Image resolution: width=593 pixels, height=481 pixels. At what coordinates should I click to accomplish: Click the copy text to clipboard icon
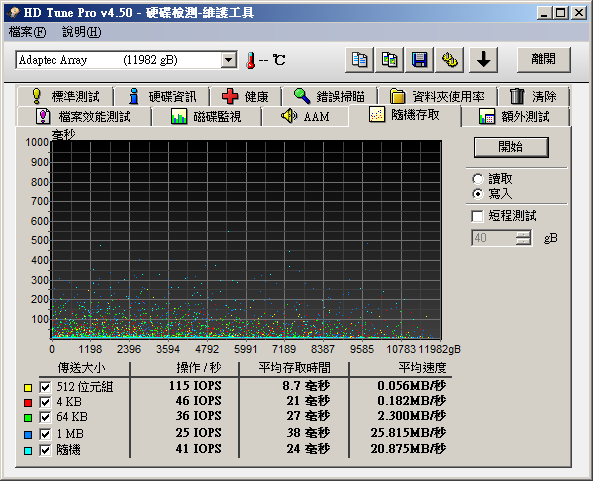359,60
